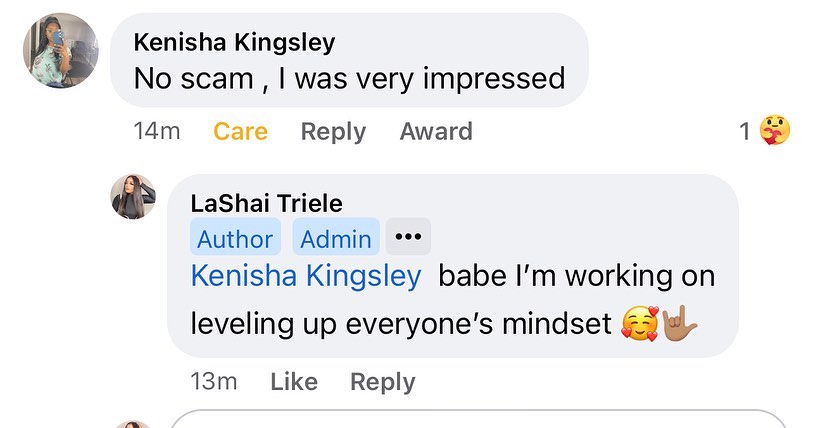Screen dimensions: 813x428
Task: Click Kenisha Kingsley's name above her comment
Action: [234, 42]
